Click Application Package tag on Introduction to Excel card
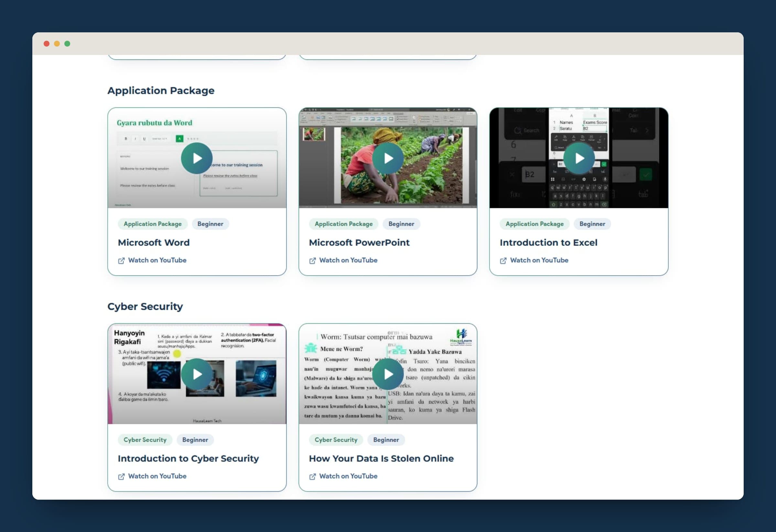776x532 pixels. (x=534, y=224)
